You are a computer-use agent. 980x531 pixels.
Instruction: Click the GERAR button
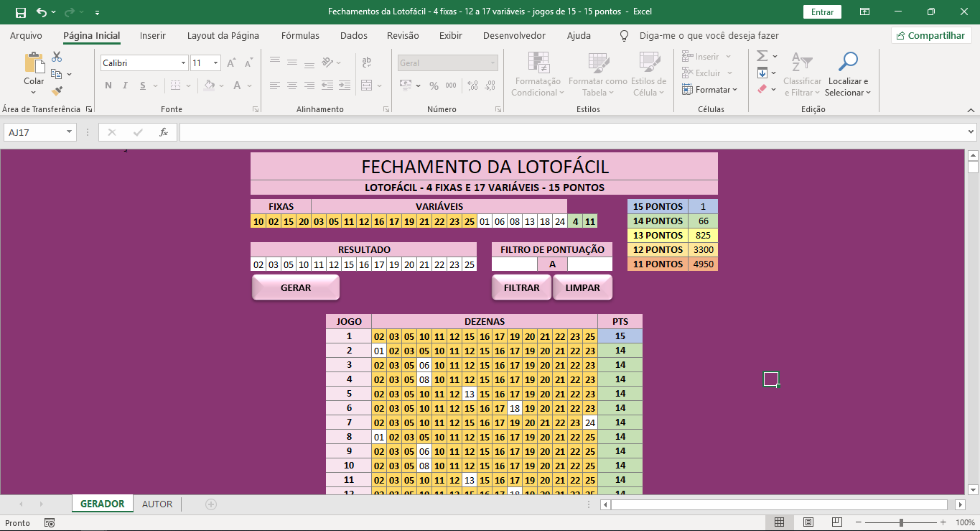click(296, 287)
